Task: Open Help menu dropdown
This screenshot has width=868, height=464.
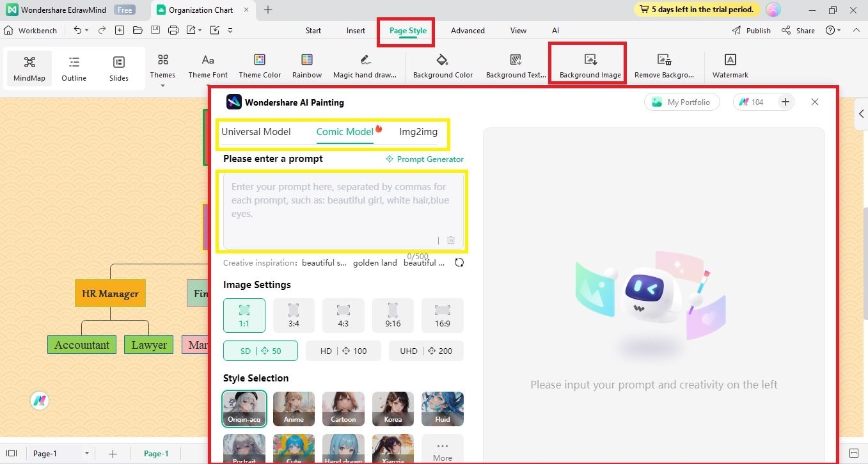Action: 833,31
